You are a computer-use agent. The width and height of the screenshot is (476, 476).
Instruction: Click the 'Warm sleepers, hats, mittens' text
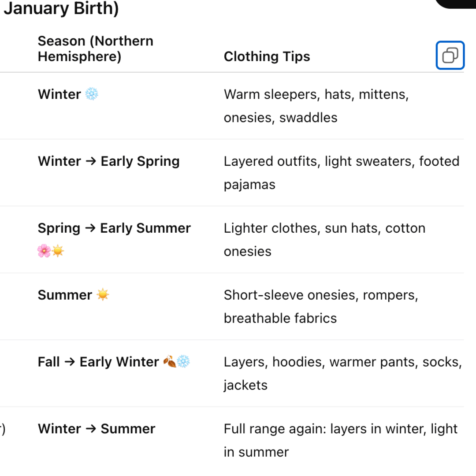pyautogui.click(x=316, y=94)
